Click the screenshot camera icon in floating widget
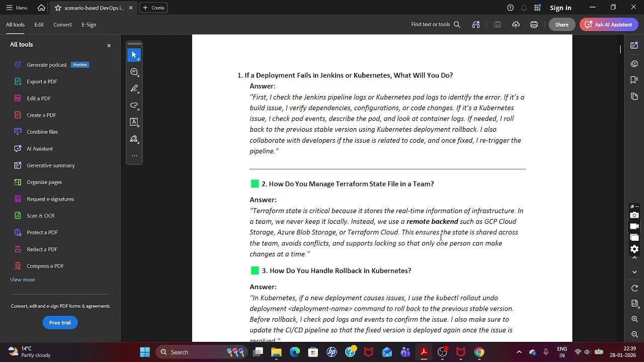644x362 pixels. (x=634, y=215)
